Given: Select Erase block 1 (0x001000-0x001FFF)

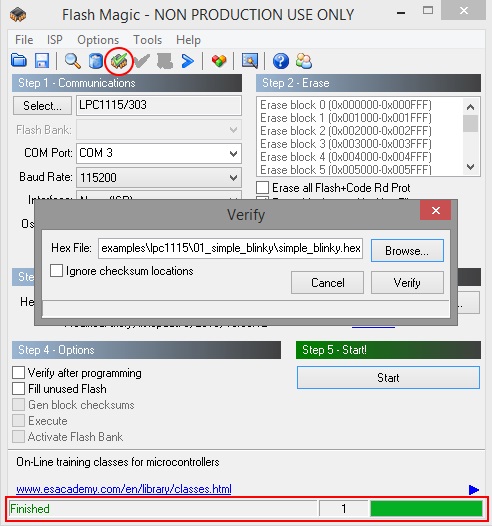Looking at the screenshot, I should pyautogui.click(x=346, y=118).
